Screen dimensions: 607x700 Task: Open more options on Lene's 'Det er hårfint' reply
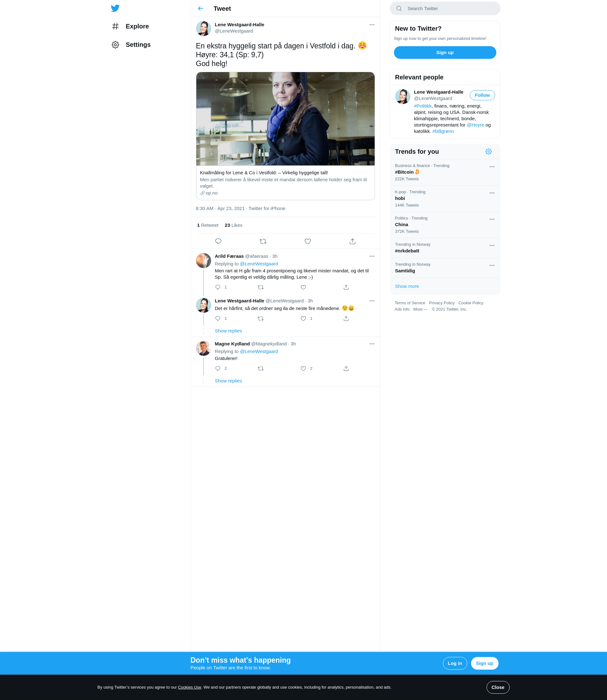point(371,301)
